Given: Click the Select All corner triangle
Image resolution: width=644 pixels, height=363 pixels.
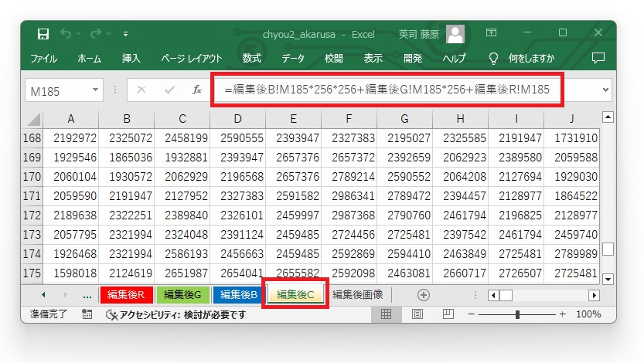Looking at the screenshot, I should [32, 119].
